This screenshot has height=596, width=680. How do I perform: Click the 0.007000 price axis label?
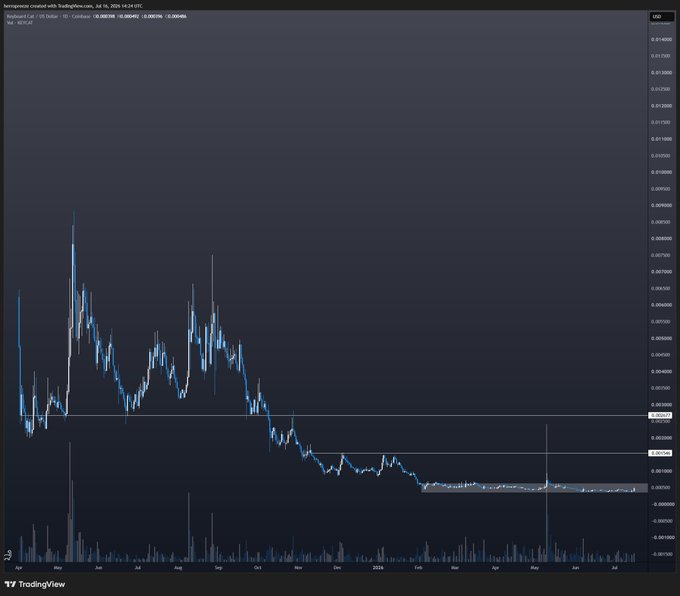pos(661,272)
